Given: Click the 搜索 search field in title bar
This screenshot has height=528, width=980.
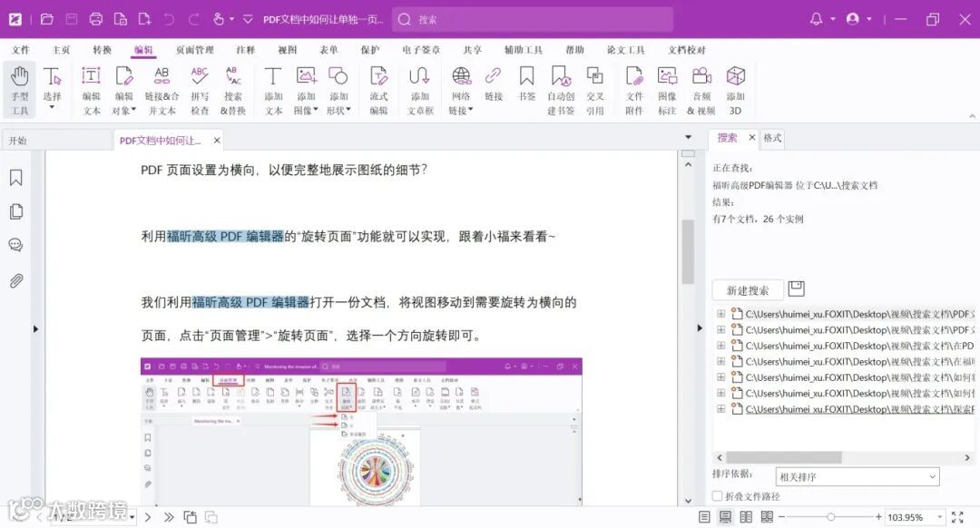Looking at the screenshot, I should pyautogui.click(x=533, y=19).
